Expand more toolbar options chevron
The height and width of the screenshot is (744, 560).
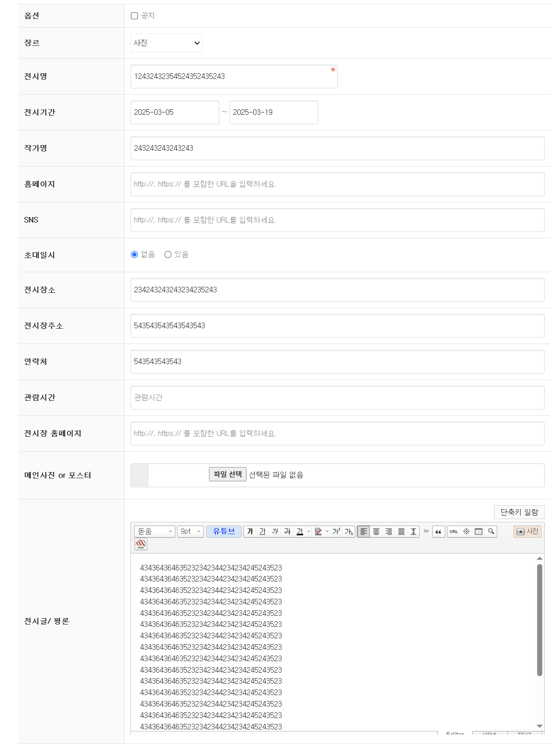pos(426,531)
